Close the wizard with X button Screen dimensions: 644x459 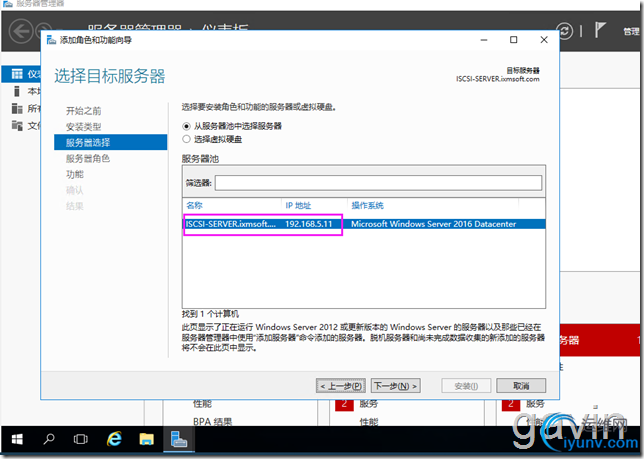[x=544, y=40]
